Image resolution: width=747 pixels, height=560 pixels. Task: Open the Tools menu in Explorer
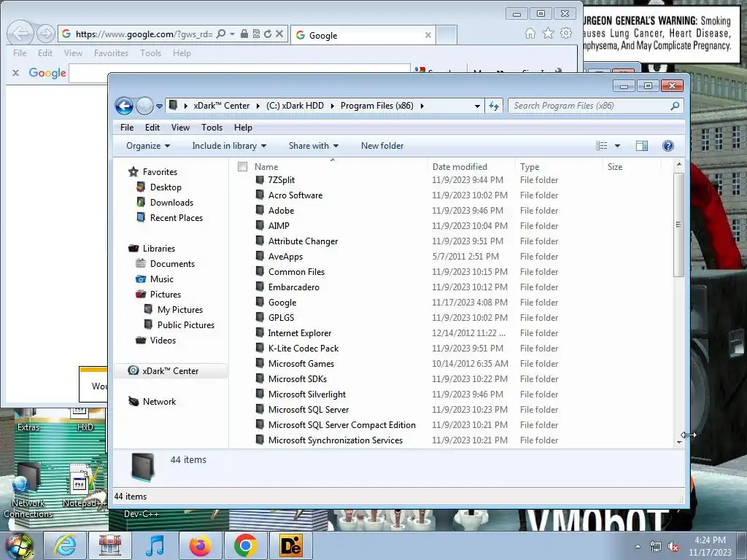pyautogui.click(x=212, y=128)
